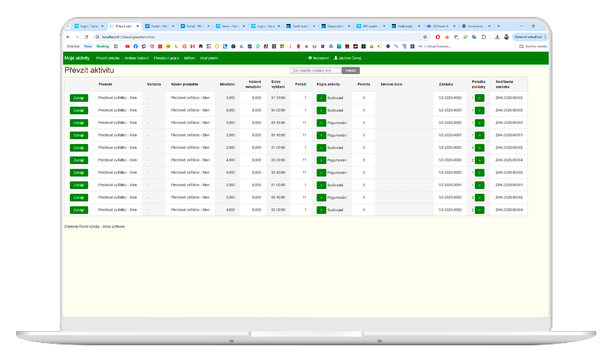Open the Google Translate extension icon
607x364 pixels.
pos(475,37)
